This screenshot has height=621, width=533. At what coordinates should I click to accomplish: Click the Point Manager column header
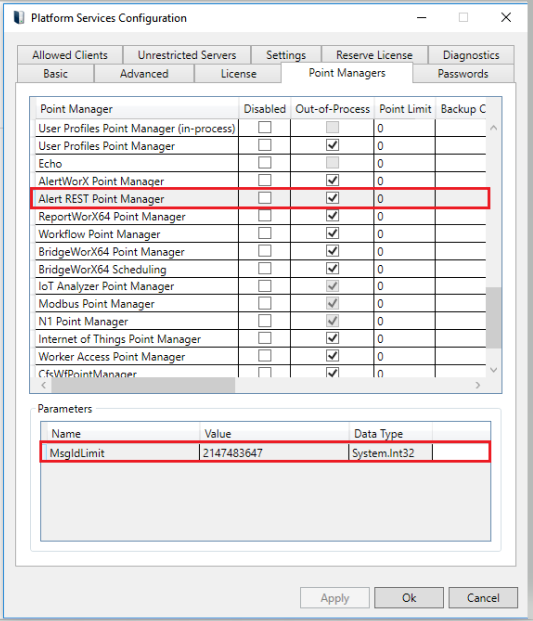pyautogui.click(x=137, y=109)
